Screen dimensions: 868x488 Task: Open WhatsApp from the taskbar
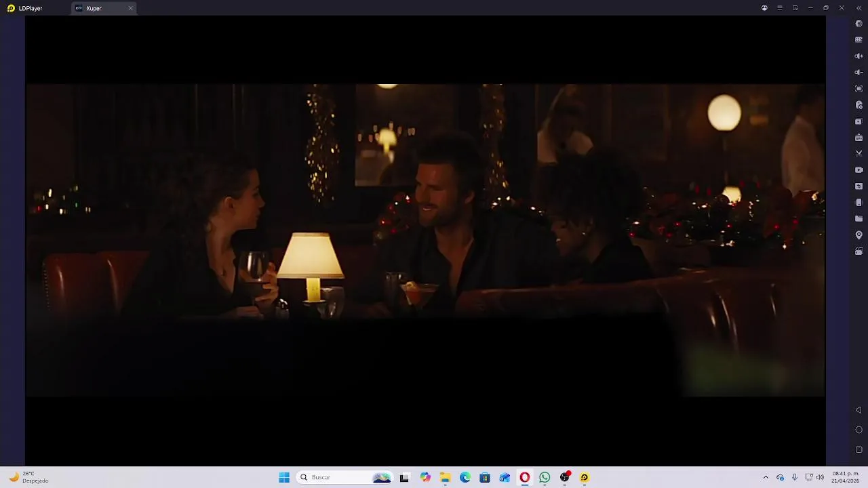(545, 477)
